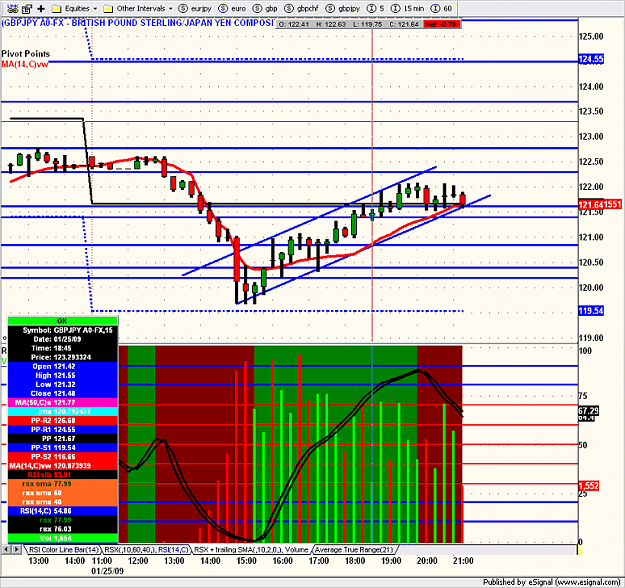Load the eurjpy symbol shortcut
This screenshot has height=588, width=625.
click(195, 8)
